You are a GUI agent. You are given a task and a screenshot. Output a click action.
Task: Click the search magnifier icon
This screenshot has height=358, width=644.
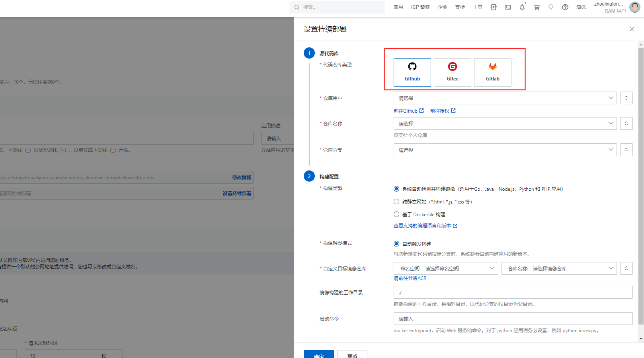pyautogui.click(x=297, y=7)
